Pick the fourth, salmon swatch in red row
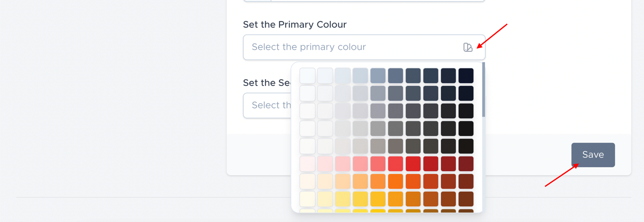 click(360, 164)
